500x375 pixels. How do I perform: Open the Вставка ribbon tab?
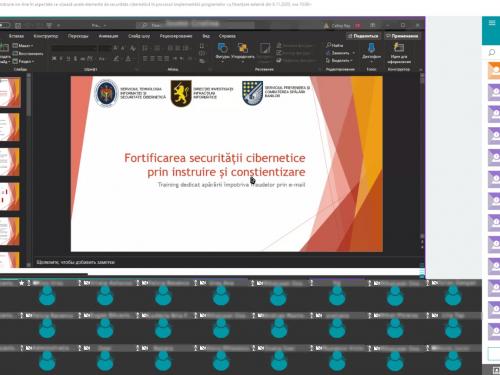pos(16,36)
